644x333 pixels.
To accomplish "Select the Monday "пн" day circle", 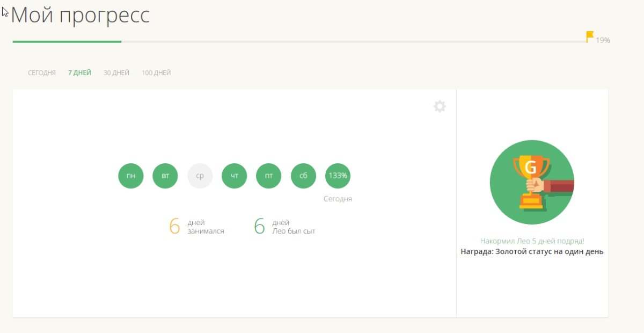I will (131, 176).
